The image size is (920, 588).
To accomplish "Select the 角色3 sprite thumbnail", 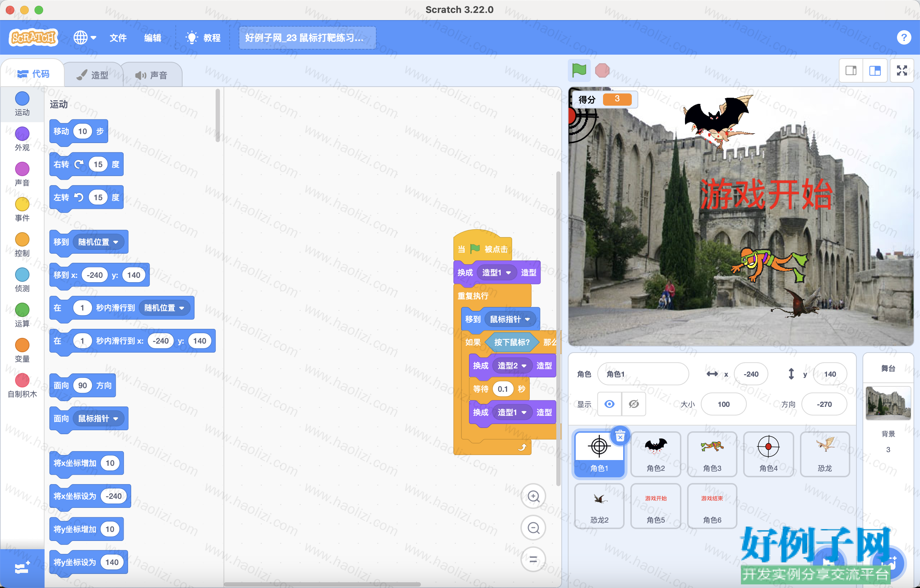I will tap(712, 454).
